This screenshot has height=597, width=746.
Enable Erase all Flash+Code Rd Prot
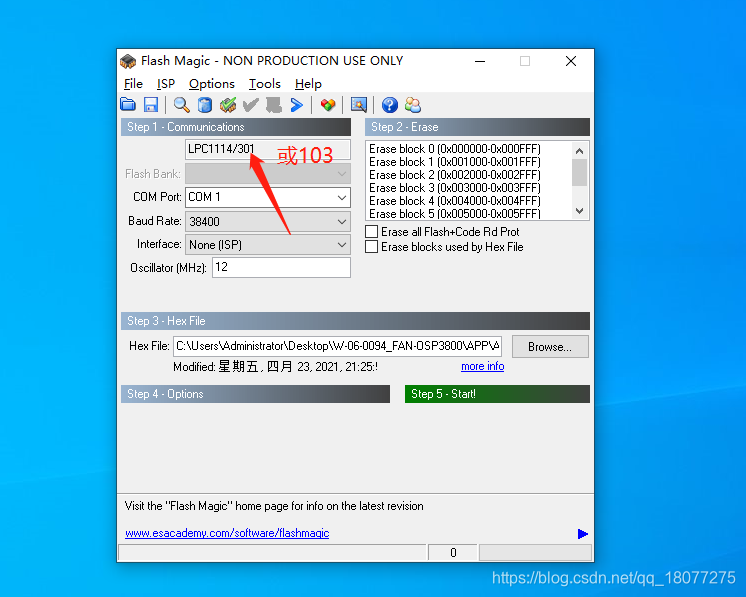coord(372,232)
